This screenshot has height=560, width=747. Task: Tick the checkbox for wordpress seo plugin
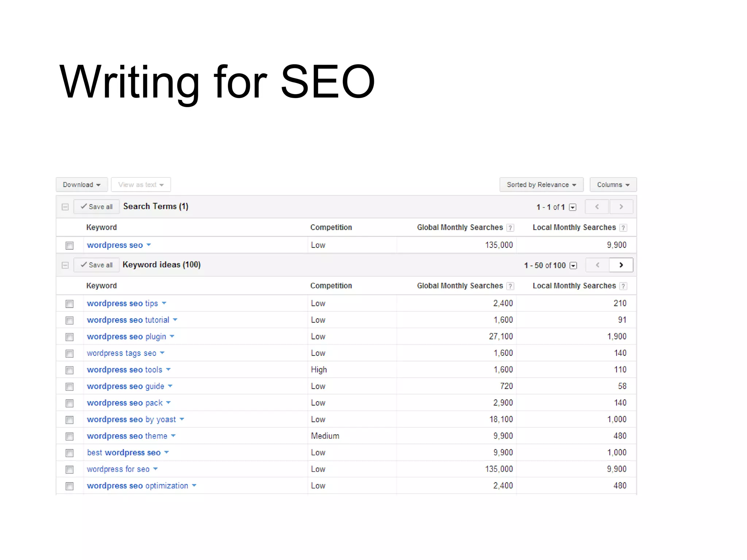click(x=70, y=337)
